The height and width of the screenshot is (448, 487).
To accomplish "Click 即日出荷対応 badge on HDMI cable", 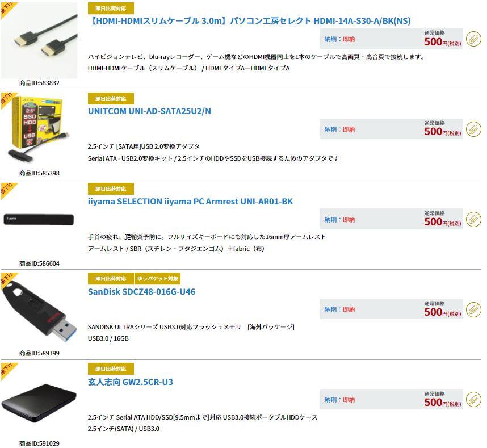I will [111, 9].
